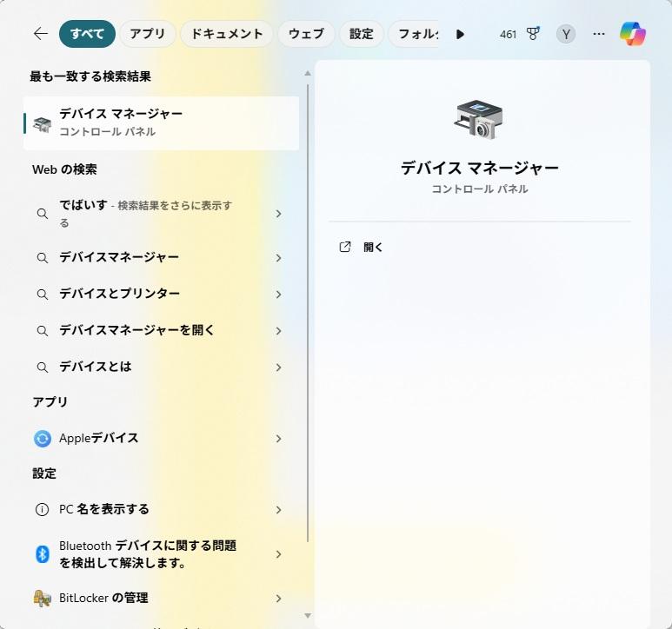Click the 461 rewards points number
This screenshot has width=672, height=629.
tap(508, 34)
